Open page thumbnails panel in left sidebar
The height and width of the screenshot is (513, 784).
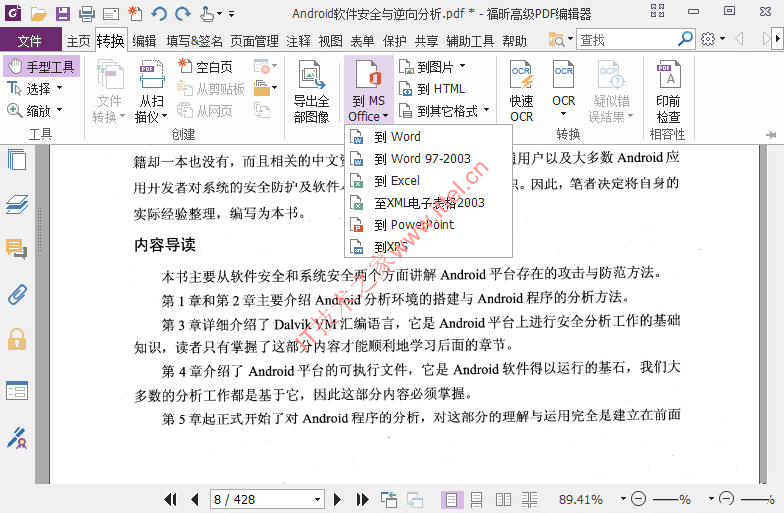coord(17,160)
